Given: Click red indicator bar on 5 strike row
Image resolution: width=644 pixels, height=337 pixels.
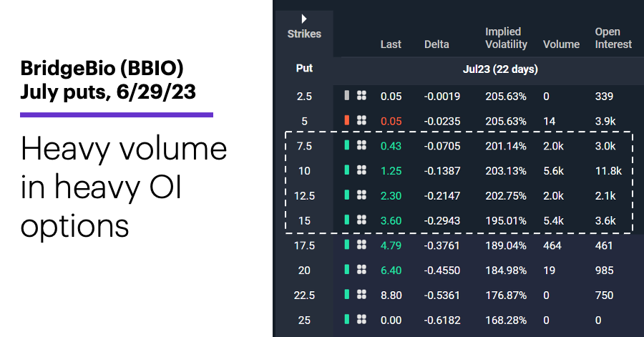Looking at the screenshot, I should point(347,120).
